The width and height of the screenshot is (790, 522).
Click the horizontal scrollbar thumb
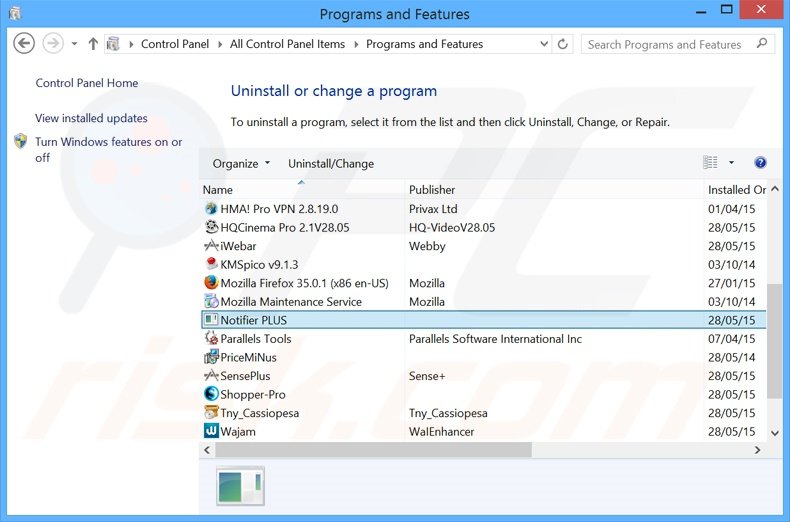373,450
